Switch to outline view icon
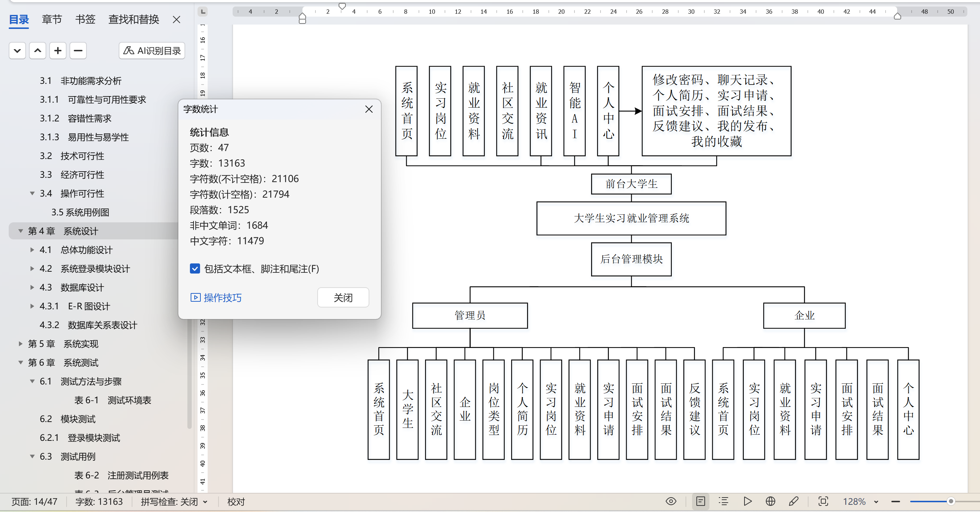The height and width of the screenshot is (512, 980). pos(723,502)
